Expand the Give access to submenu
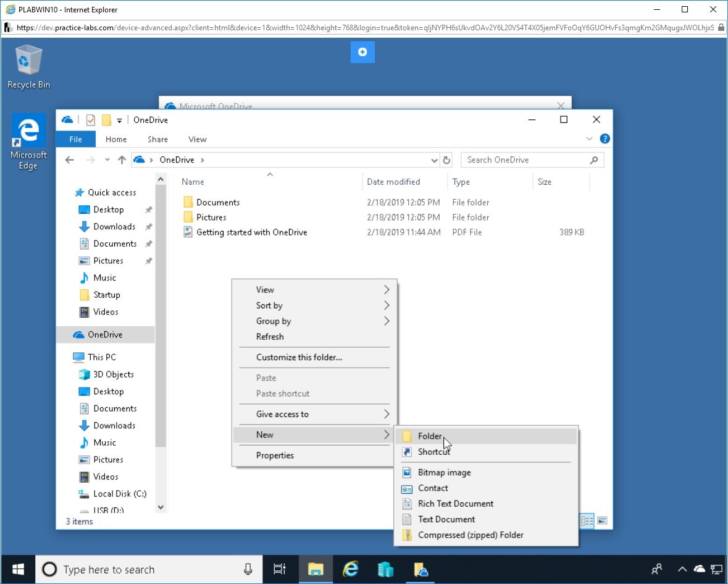The height and width of the screenshot is (584, 728). coord(314,414)
